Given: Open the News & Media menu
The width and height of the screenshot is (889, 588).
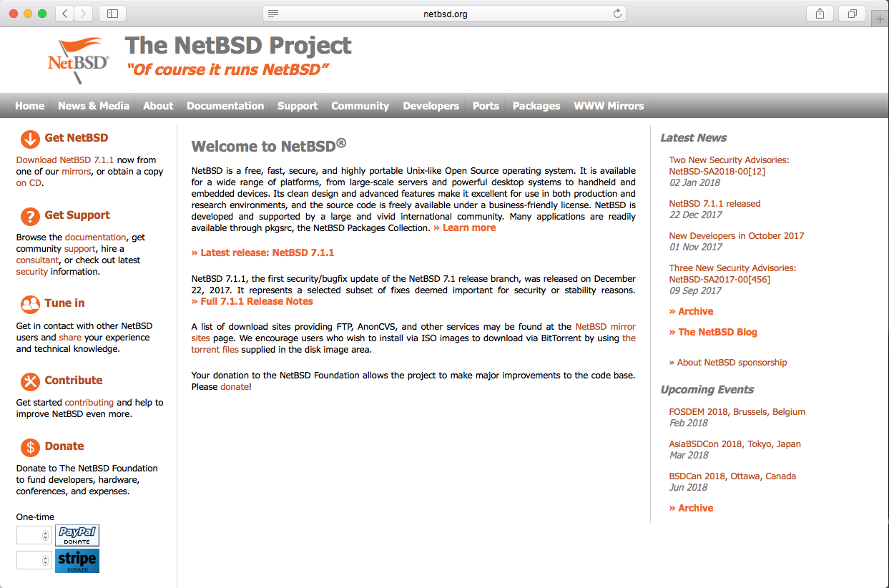Looking at the screenshot, I should (x=94, y=106).
